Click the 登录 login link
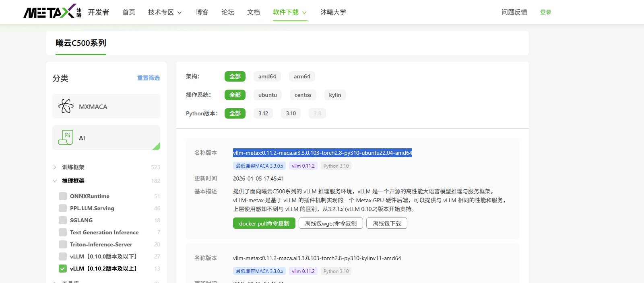 click(545, 12)
